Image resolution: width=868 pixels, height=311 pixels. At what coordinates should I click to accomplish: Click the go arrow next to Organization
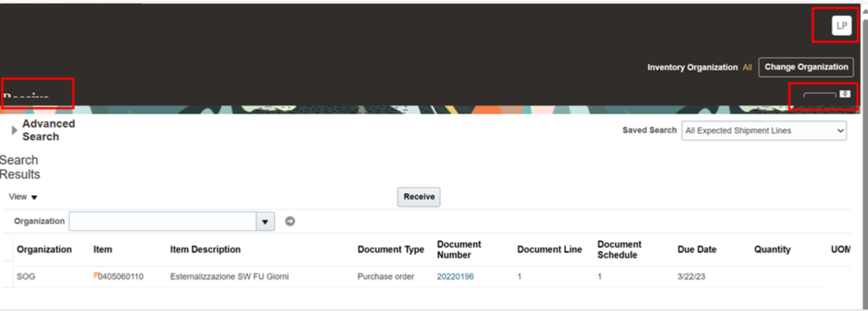pos(290,221)
